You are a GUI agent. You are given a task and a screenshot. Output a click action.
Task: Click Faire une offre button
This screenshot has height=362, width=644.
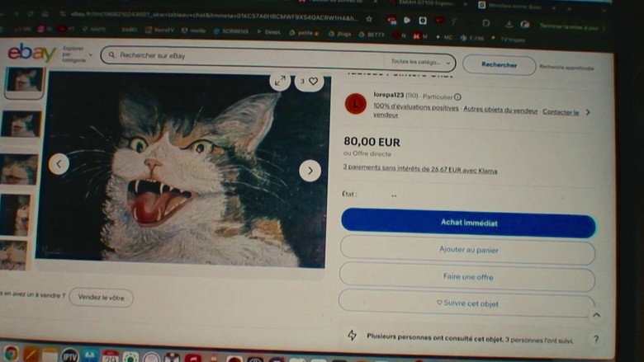click(468, 277)
